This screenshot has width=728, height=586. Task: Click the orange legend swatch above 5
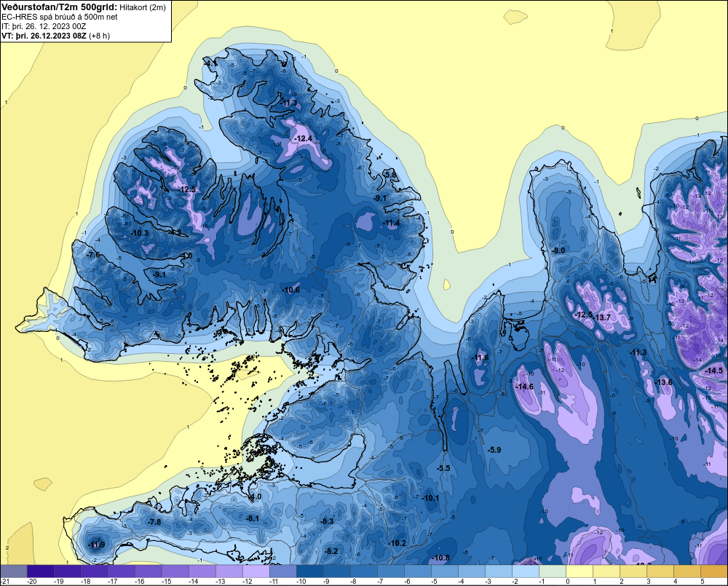click(714, 571)
